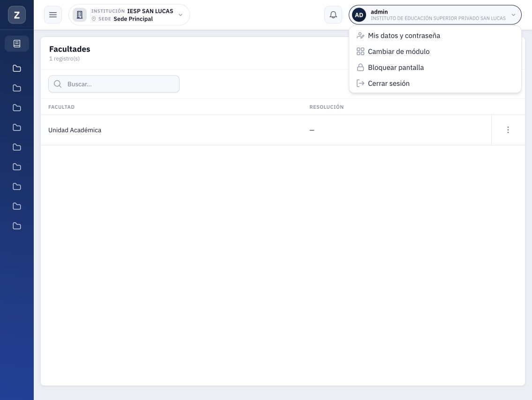Collapse the admin user menu chevron
This screenshot has width=532, height=400.
click(x=513, y=15)
